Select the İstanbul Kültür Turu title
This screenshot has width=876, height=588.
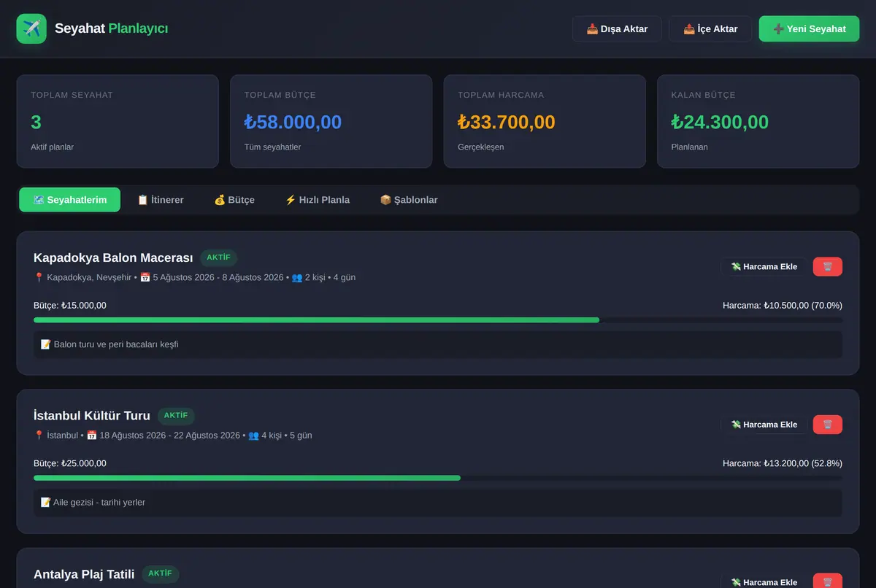tap(92, 416)
